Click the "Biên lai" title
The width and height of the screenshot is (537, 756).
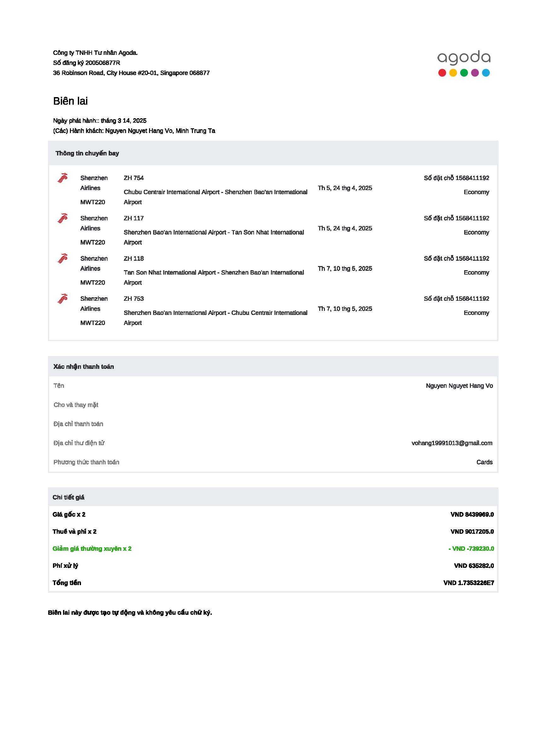pos(70,101)
